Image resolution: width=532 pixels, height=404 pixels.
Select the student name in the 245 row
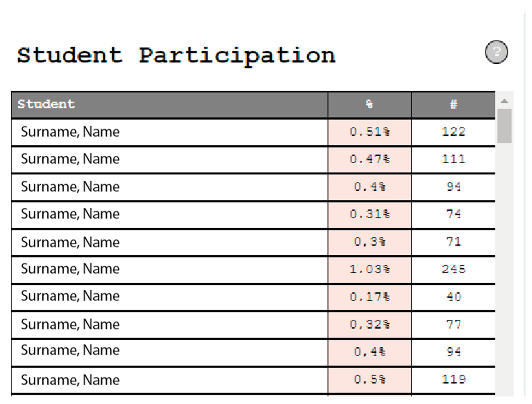point(70,269)
